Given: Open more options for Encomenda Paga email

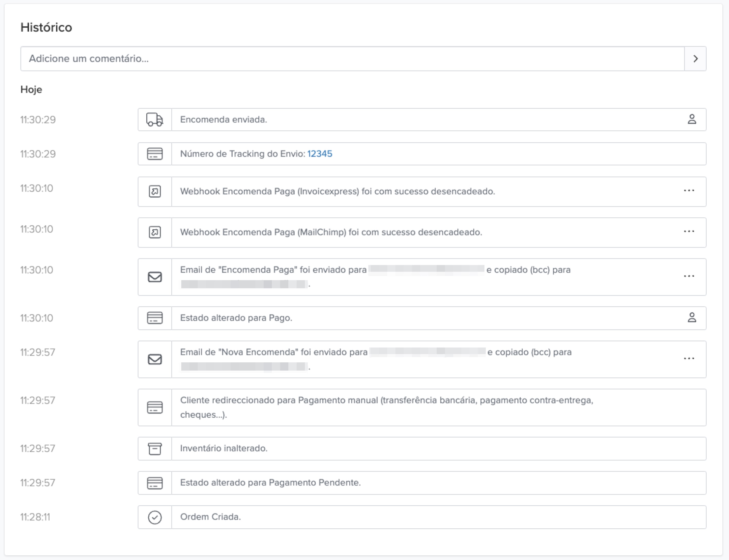Looking at the screenshot, I should 689,276.
